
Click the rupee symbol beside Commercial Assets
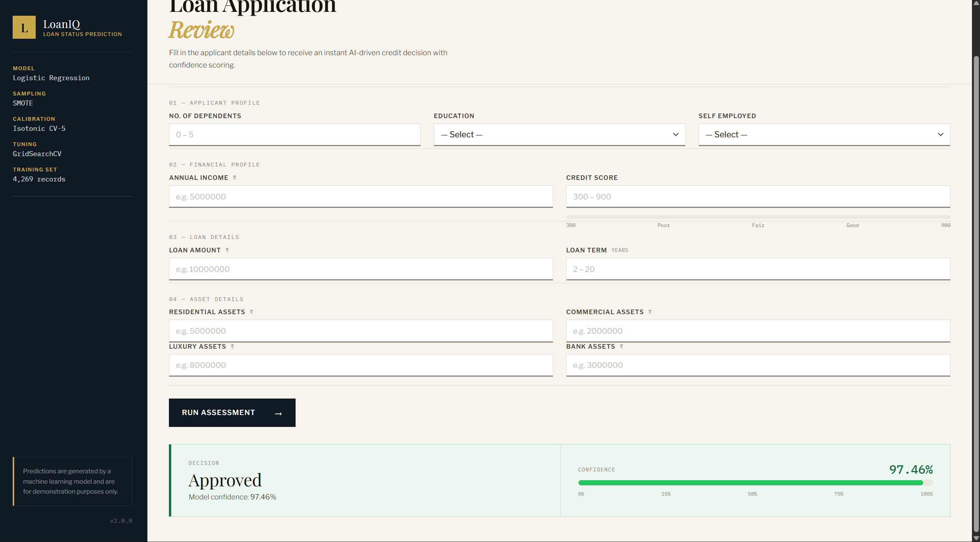tap(650, 312)
